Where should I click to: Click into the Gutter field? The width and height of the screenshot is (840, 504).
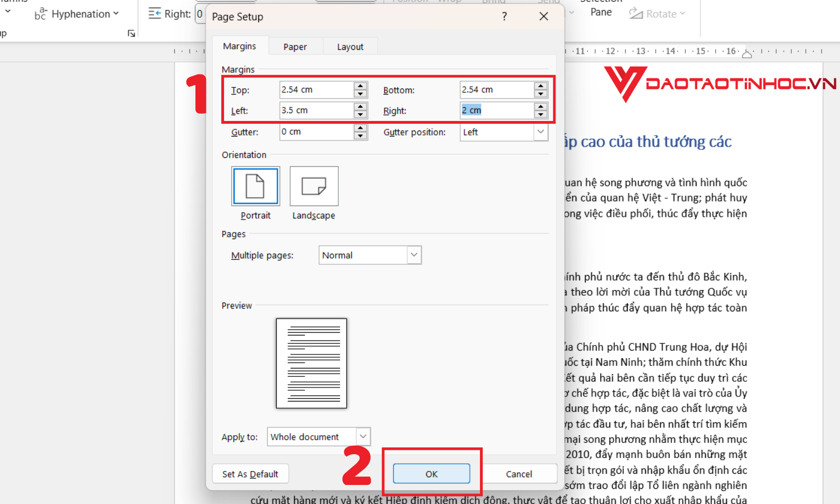click(317, 132)
